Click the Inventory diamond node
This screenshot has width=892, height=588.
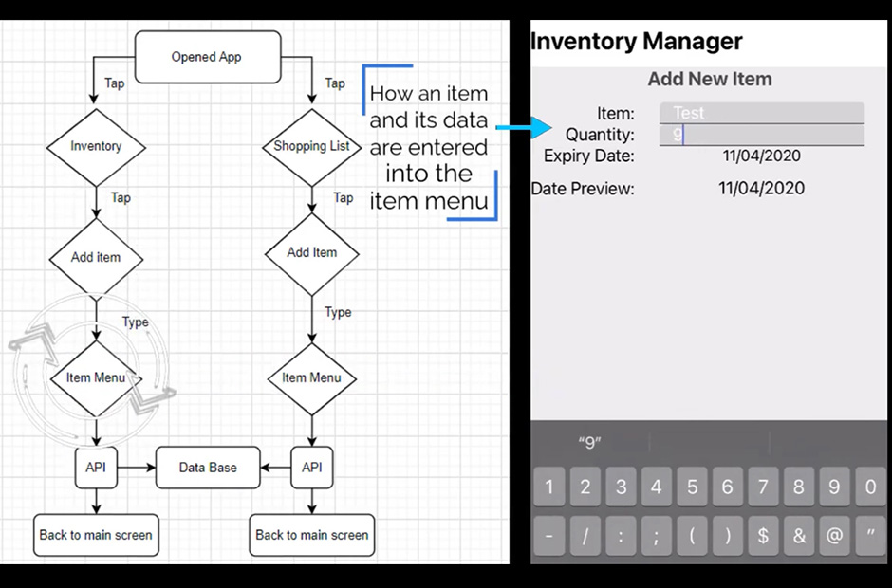(x=96, y=147)
